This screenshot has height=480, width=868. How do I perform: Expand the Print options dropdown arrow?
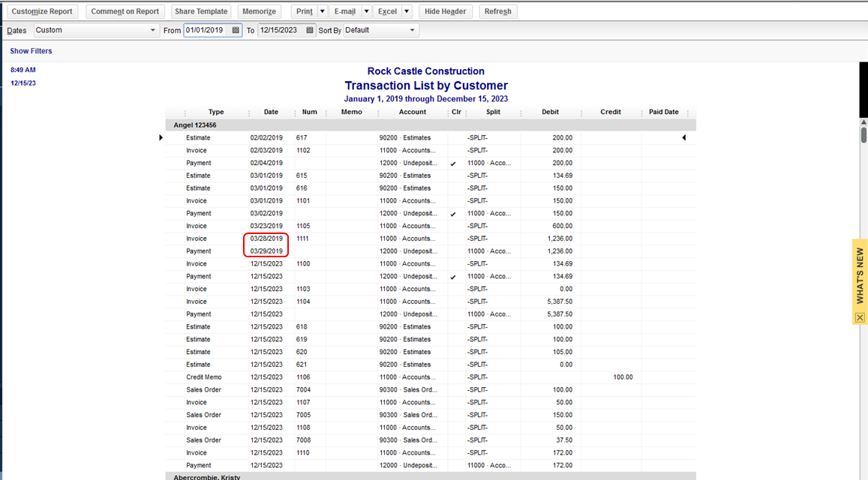click(323, 11)
